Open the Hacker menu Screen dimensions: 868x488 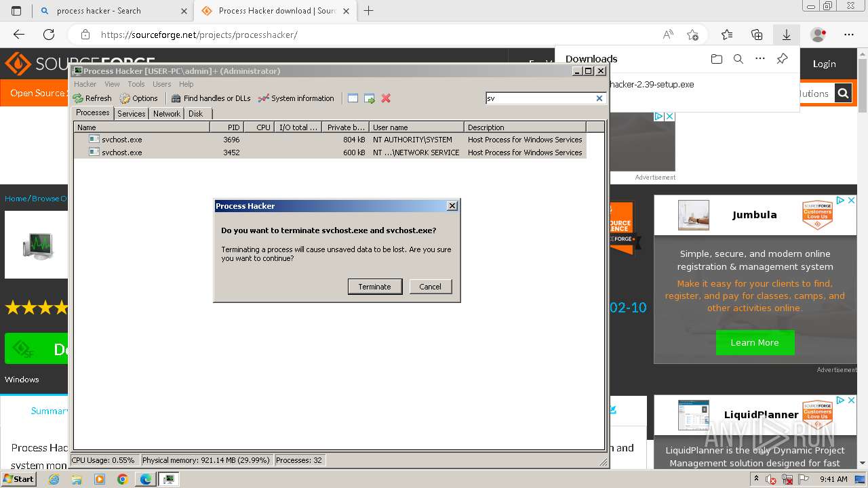85,84
